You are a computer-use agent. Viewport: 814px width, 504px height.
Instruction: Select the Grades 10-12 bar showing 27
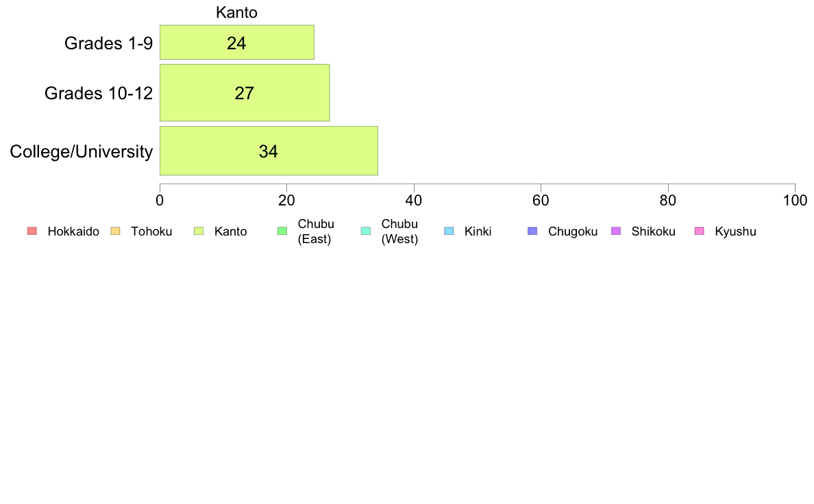pos(245,93)
